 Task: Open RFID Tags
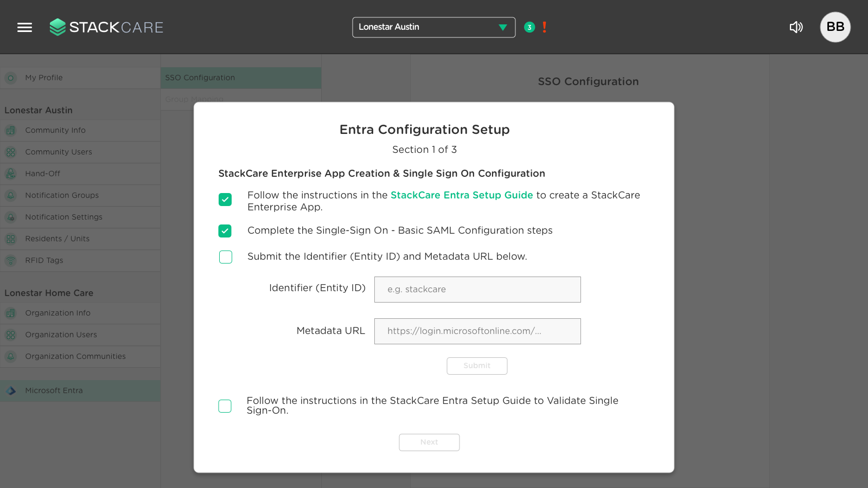pyautogui.click(x=80, y=261)
